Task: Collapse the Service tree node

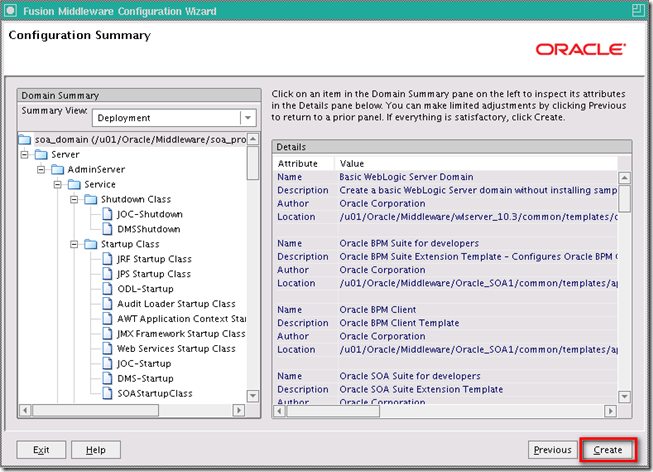Action: click(x=57, y=185)
